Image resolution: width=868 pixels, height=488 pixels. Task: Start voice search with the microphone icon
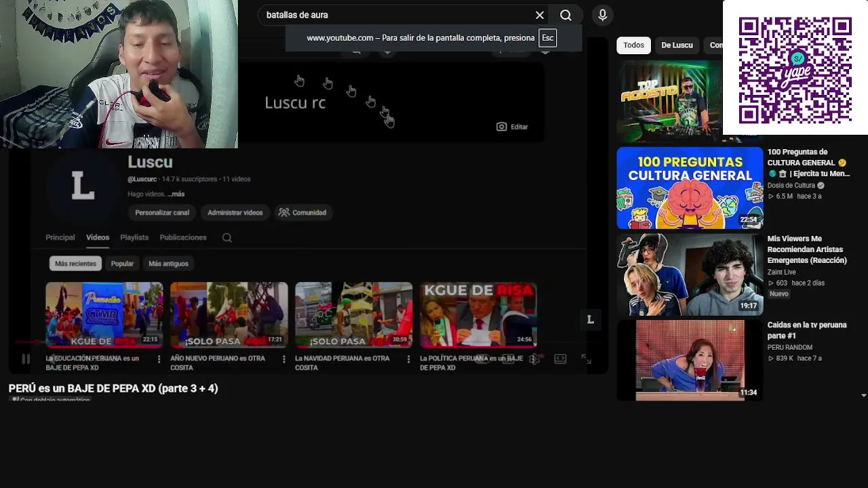click(602, 15)
